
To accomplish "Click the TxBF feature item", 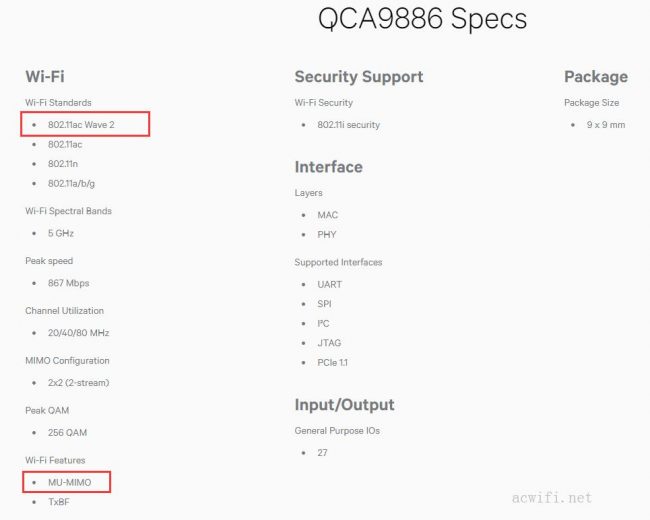I will click(x=58, y=502).
